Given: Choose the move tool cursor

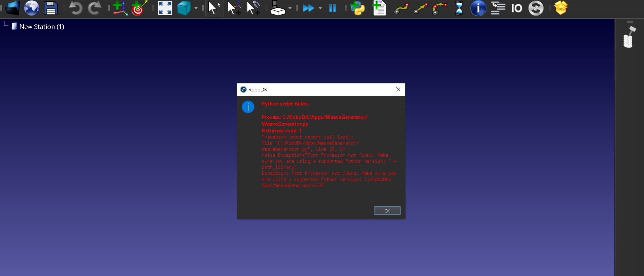Looking at the screenshot, I should 253,8.
